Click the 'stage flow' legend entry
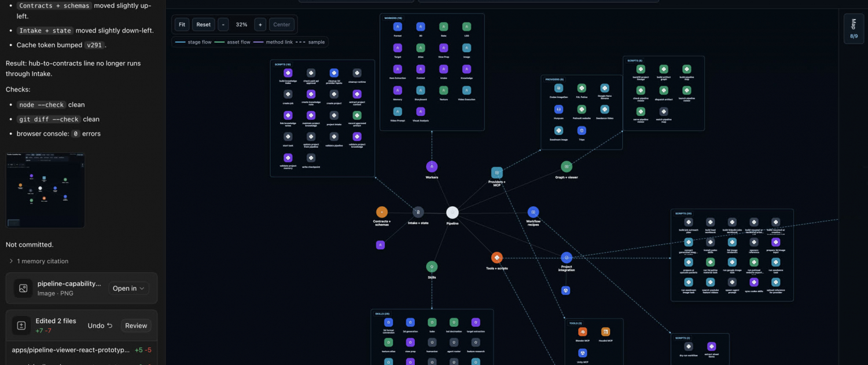 (193, 42)
